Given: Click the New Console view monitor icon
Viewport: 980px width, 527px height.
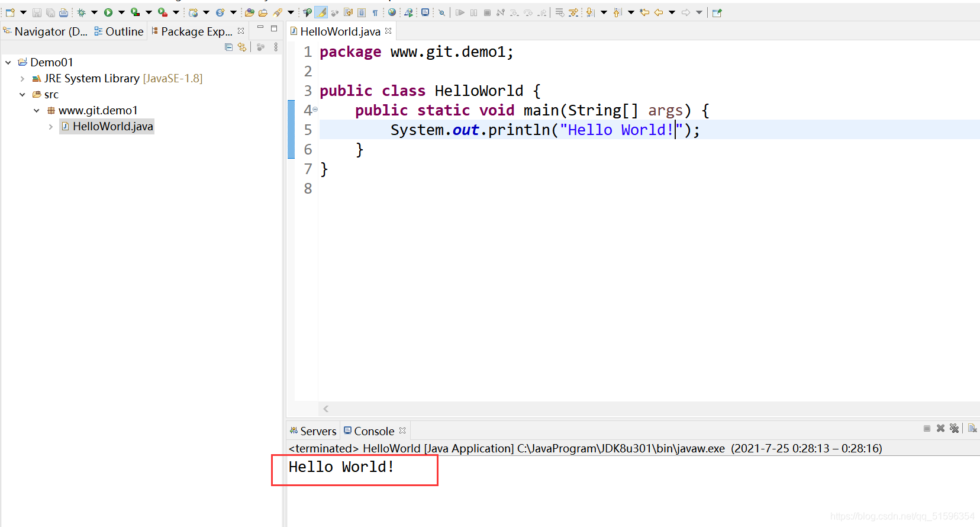Looking at the screenshot, I should pyautogui.click(x=425, y=12).
